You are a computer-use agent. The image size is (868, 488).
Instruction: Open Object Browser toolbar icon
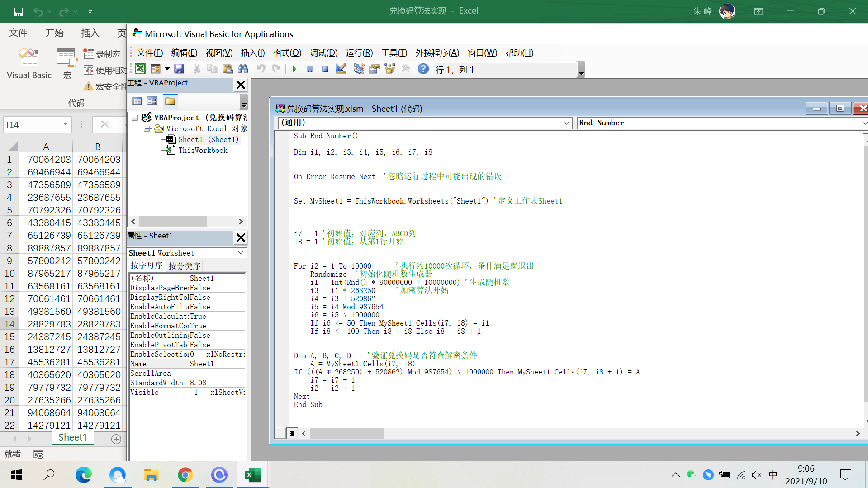click(389, 69)
